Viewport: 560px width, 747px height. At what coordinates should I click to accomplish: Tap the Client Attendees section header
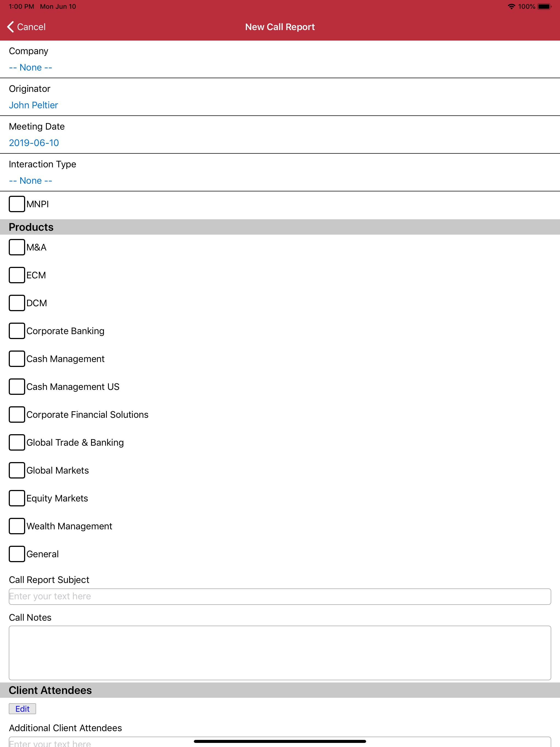[280, 690]
